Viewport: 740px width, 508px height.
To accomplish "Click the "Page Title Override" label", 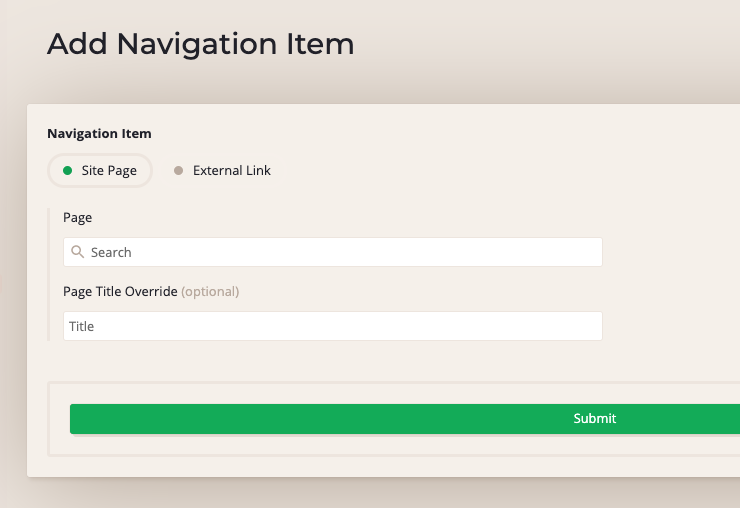I will tap(120, 292).
